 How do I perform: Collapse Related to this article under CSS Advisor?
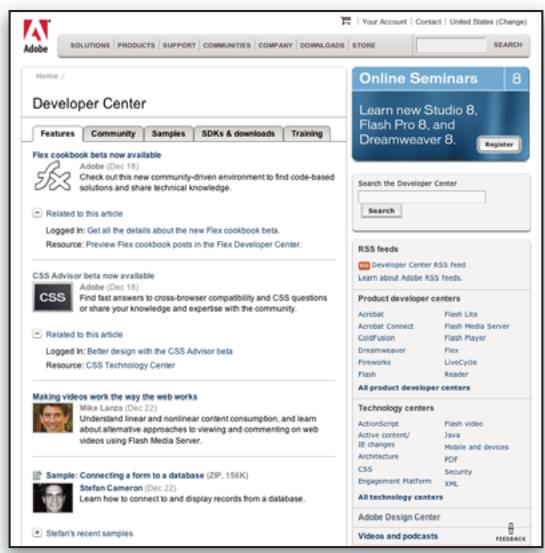37,334
